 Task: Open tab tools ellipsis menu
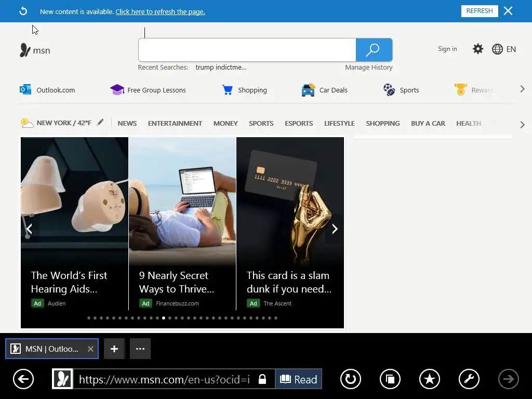click(140, 349)
